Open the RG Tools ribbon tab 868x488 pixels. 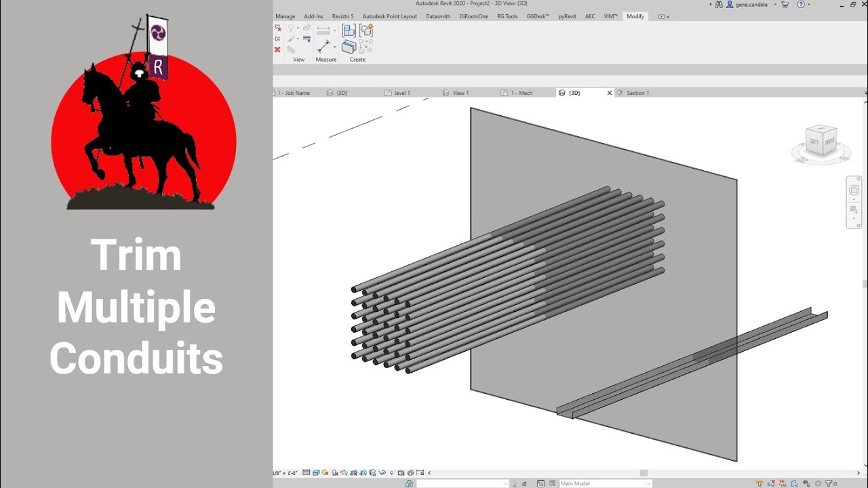click(507, 16)
